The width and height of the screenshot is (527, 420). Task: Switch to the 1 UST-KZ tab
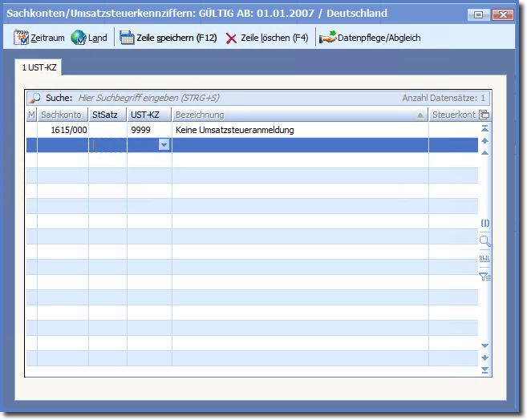coord(39,68)
